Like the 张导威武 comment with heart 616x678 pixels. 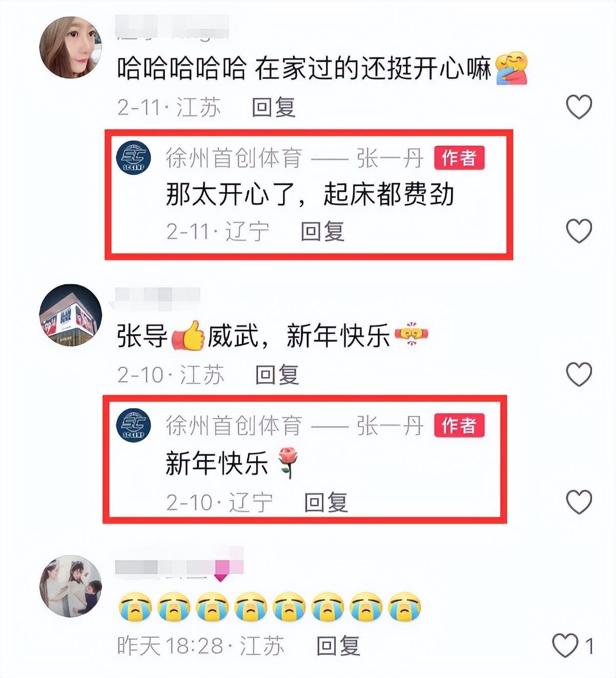pyautogui.click(x=579, y=374)
